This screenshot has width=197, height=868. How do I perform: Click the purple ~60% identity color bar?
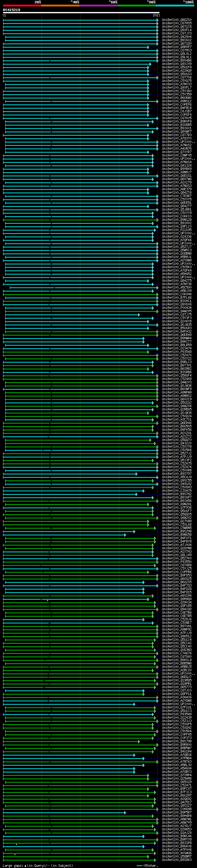point(99,6)
